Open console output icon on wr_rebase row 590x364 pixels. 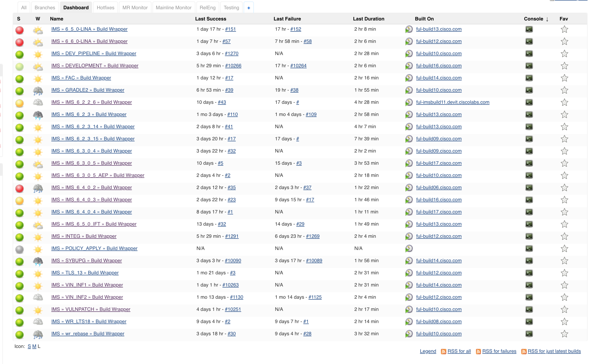click(x=529, y=334)
